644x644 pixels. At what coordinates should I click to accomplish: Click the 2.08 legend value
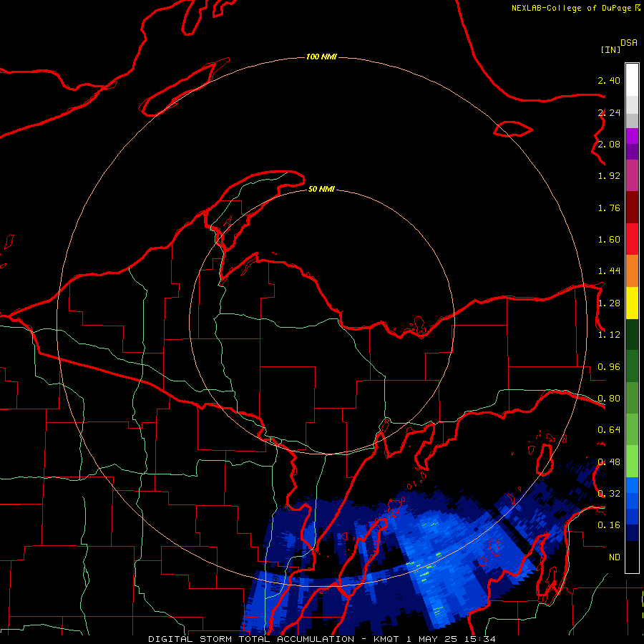pyautogui.click(x=609, y=144)
